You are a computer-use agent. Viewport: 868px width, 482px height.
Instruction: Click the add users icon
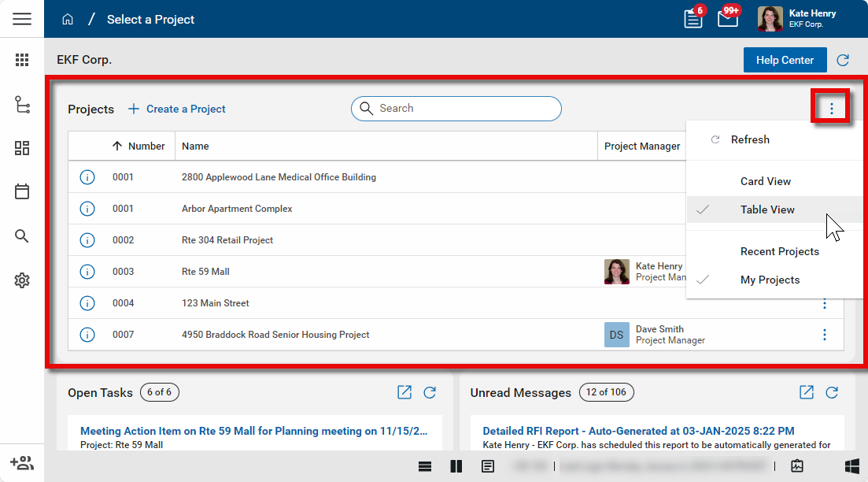pos(22,463)
